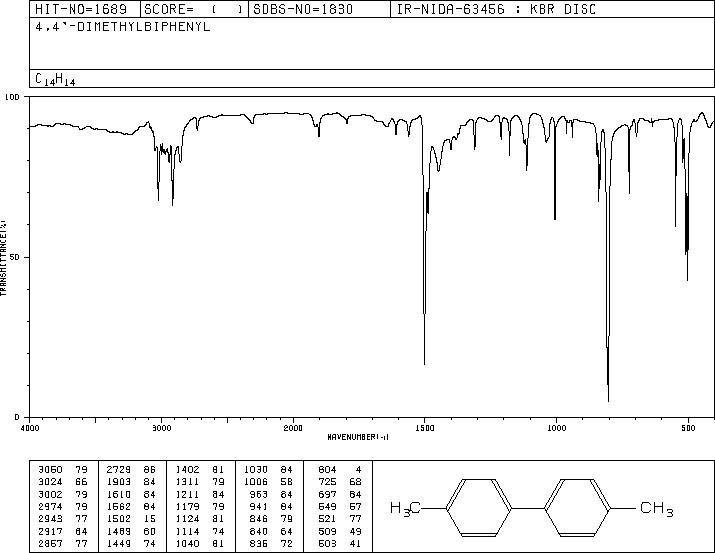Viewport: 715px width, 553px height.
Task: Click the 1500 tick label on the x-axis
Action: click(425, 428)
